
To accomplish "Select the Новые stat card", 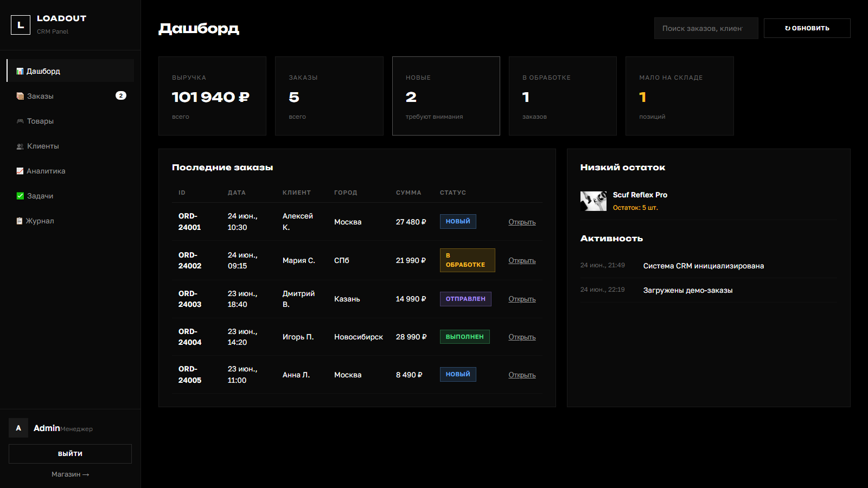I will coord(446,96).
